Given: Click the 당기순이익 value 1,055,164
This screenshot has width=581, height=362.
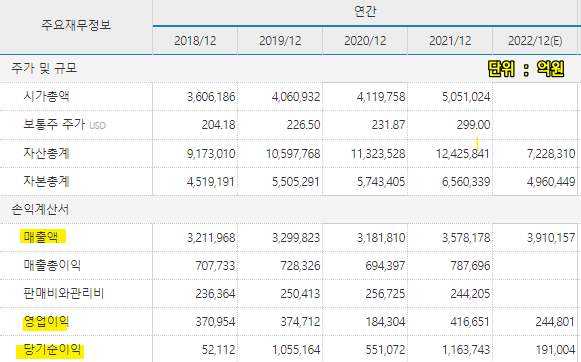Looking at the screenshot, I should click(x=296, y=350).
